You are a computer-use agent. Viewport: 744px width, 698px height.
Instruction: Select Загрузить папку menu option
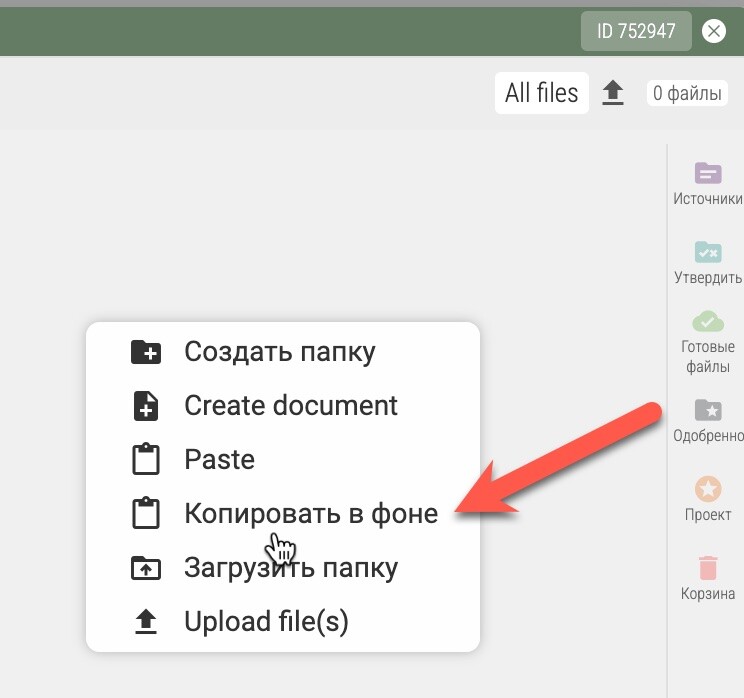coord(290,568)
